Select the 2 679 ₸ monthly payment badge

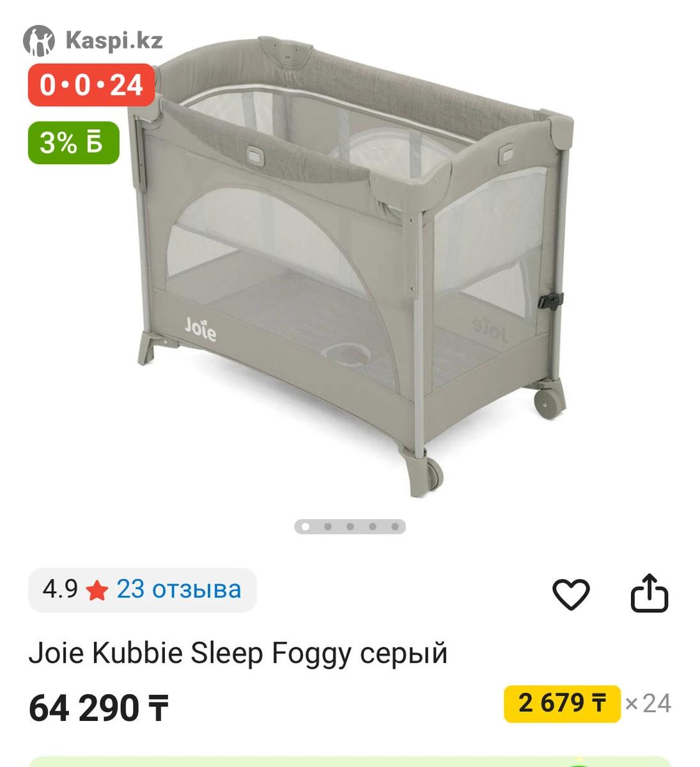[x=562, y=704]
